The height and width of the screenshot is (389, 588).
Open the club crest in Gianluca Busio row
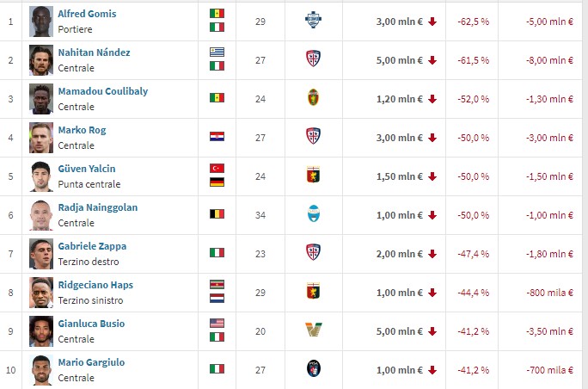pos(314,330)
